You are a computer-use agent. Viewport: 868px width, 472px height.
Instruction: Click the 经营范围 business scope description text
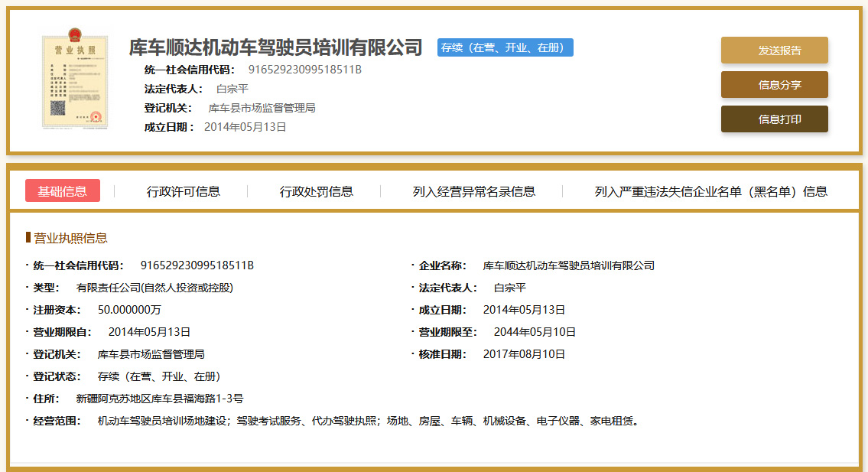pos(368,421)
